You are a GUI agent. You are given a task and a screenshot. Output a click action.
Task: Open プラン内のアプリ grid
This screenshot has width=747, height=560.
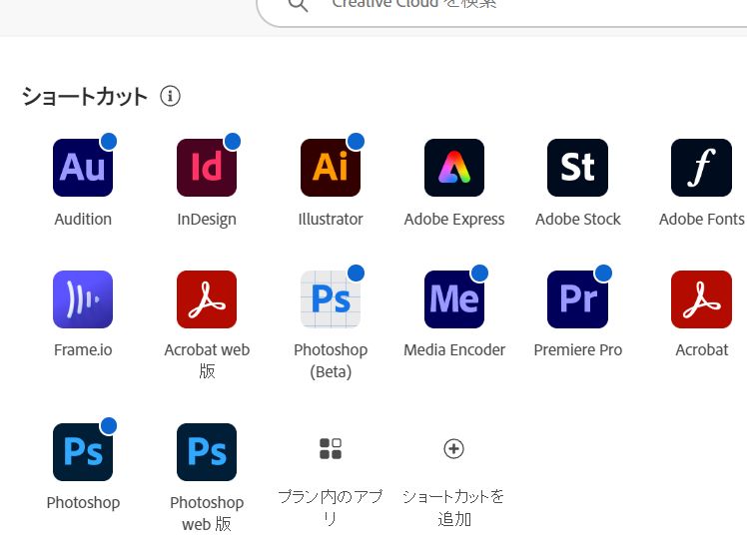click(x=331, y=449)
